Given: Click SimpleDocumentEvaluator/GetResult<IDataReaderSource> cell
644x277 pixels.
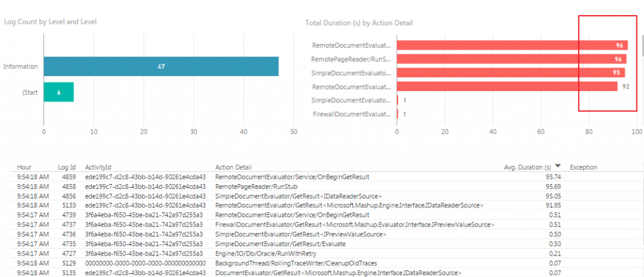Looking at the screenshot, I should (x=299, y=196).
